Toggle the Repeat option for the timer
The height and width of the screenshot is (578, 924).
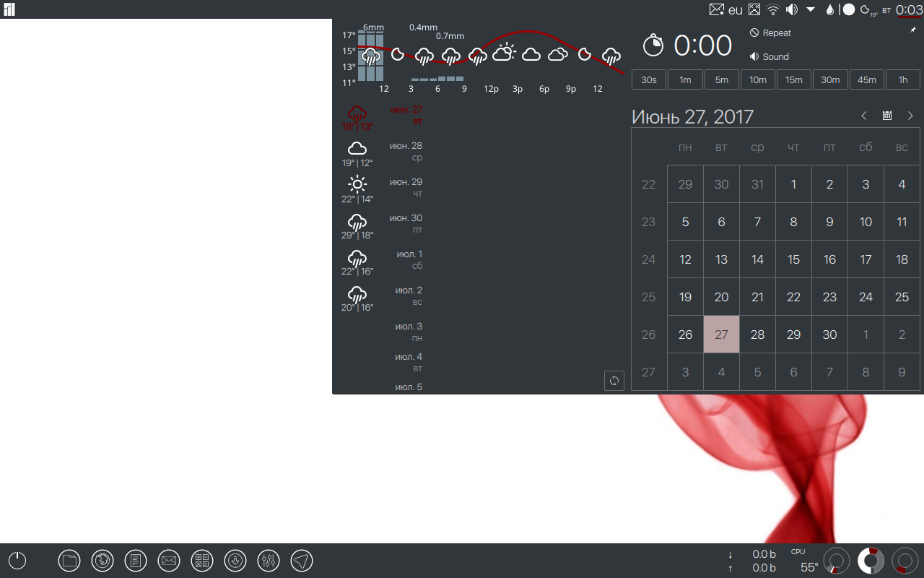(770, 33)
